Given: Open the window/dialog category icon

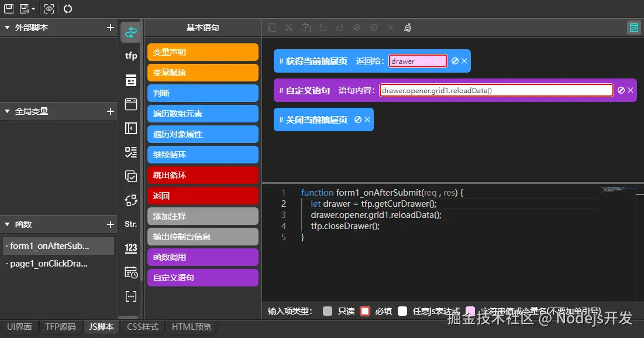Looking at the screenshot, I should click(x=130, y=104).
